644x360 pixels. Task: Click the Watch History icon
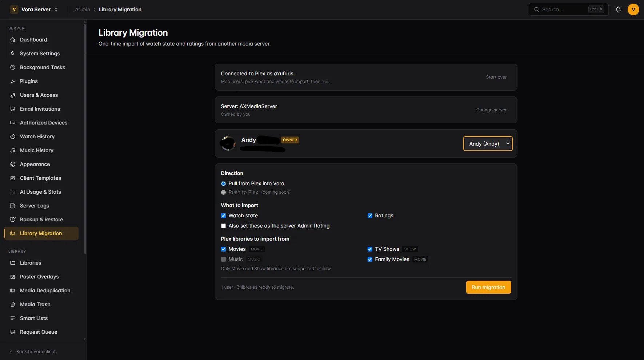click(13, 137)
